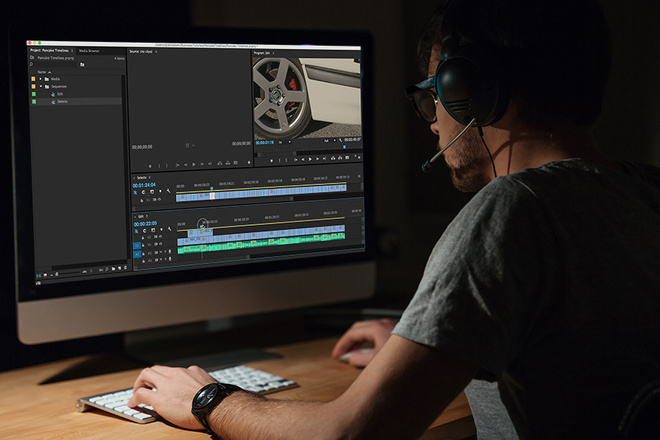The height and width of the screenshot is (440, 660).
Task: Step forward one frame in Source monitor
Action: [202, 164]
